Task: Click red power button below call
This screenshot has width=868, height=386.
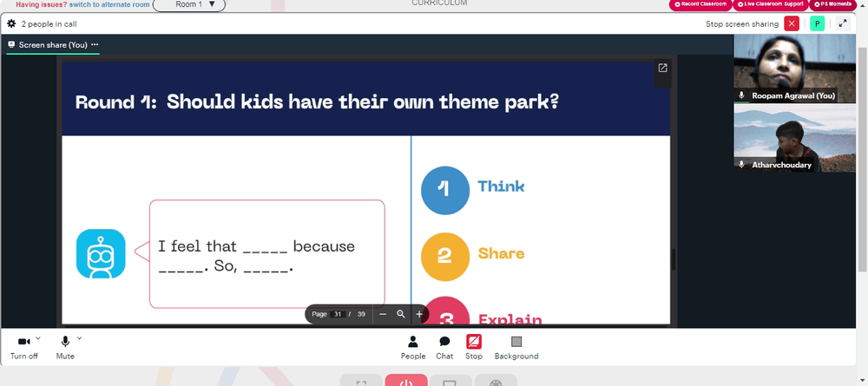Action: [406, 381]
